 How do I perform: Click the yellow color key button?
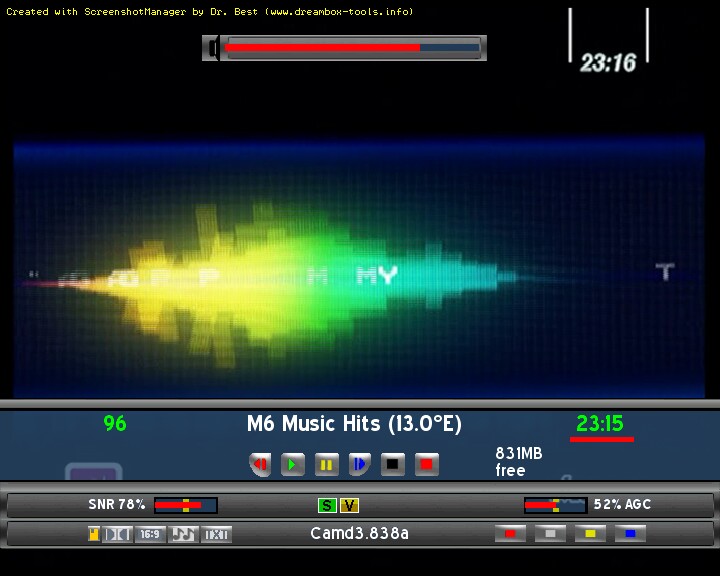coord(590,533)
